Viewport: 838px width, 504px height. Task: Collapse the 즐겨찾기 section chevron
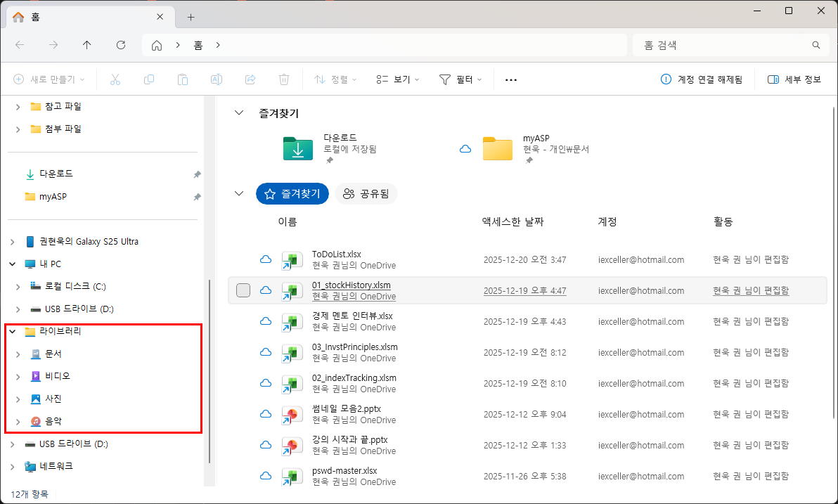[x=238, y=111]
